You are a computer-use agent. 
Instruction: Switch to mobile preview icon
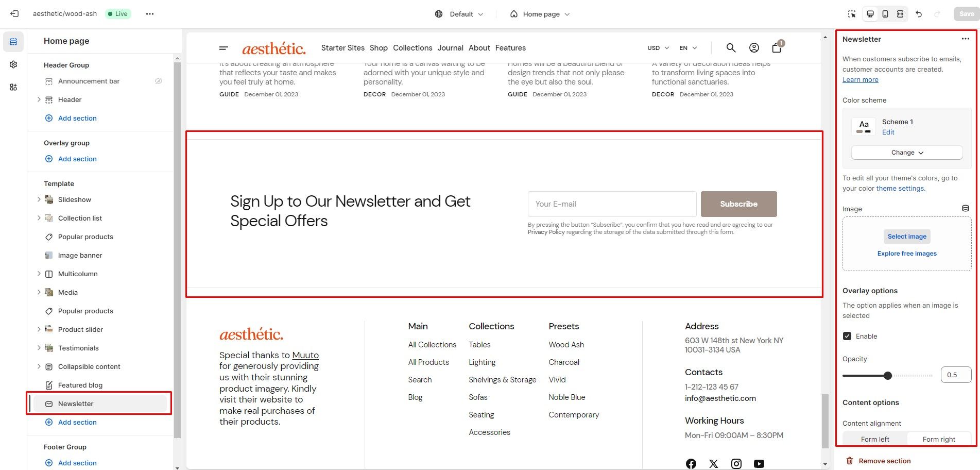point(885,14)
